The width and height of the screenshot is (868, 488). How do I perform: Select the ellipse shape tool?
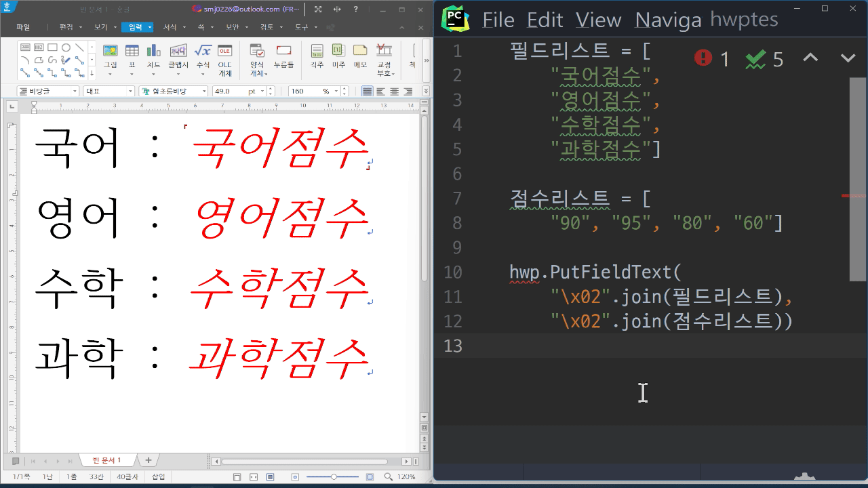pyautogui.click(x=66, y=47)
